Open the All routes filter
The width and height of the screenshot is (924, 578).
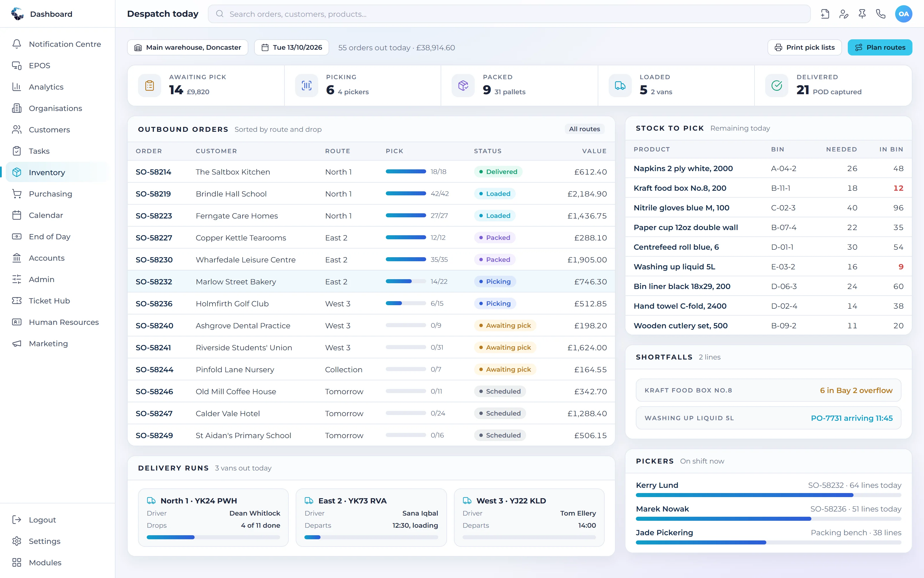(584, 129)
